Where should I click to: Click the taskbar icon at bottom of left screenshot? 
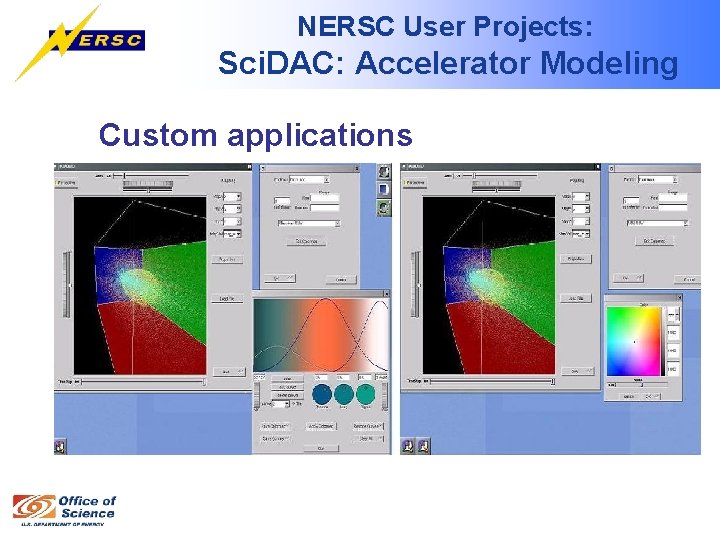pyautogui.click(x=61, y=446)
